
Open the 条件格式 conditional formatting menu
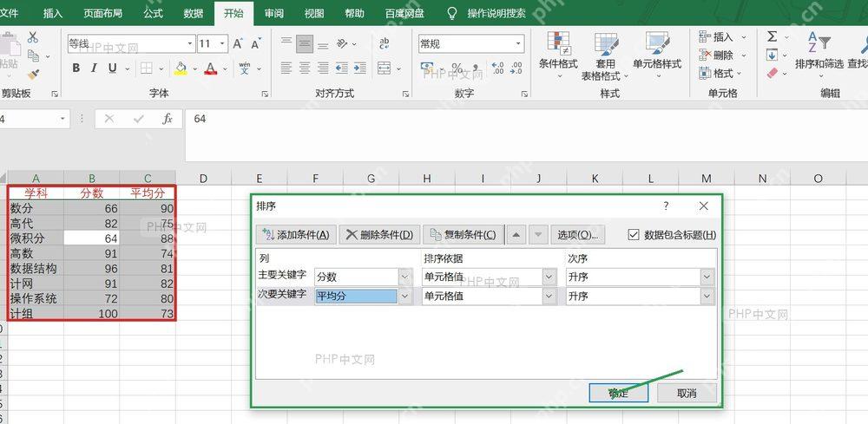[x=558, y=55]
